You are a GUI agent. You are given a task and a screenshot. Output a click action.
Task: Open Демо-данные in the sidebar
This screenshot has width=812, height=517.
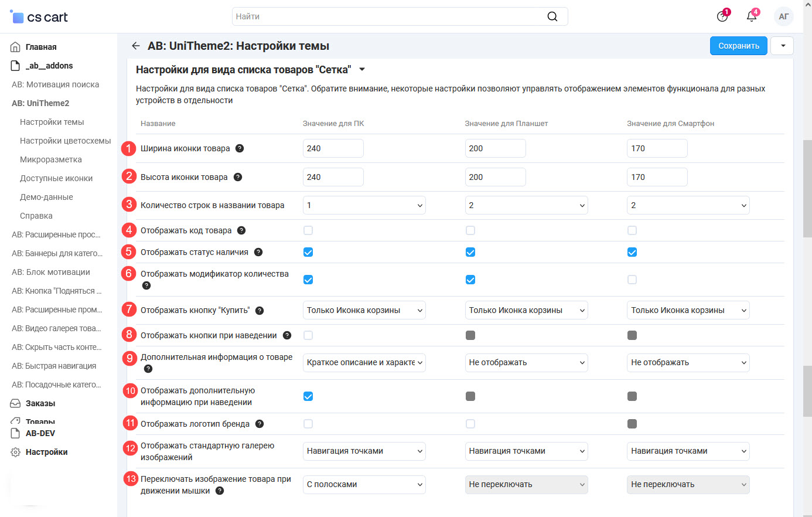[x=46, y=197]
